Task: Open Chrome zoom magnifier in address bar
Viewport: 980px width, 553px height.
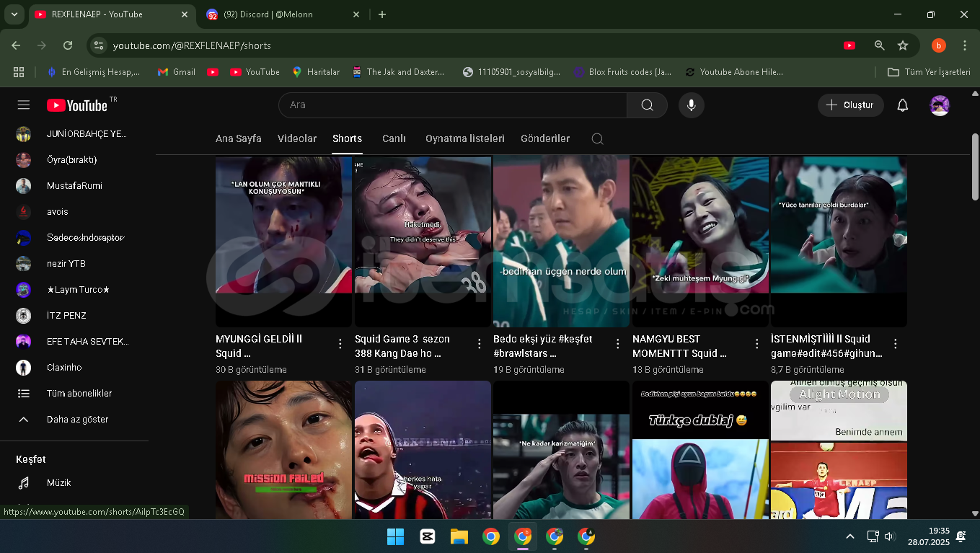Action: coord(879,45)
